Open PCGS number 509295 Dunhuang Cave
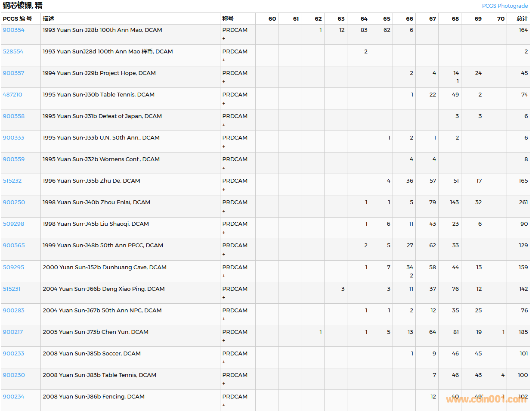This screenshot has height=411, width=532. pos(14,268)
